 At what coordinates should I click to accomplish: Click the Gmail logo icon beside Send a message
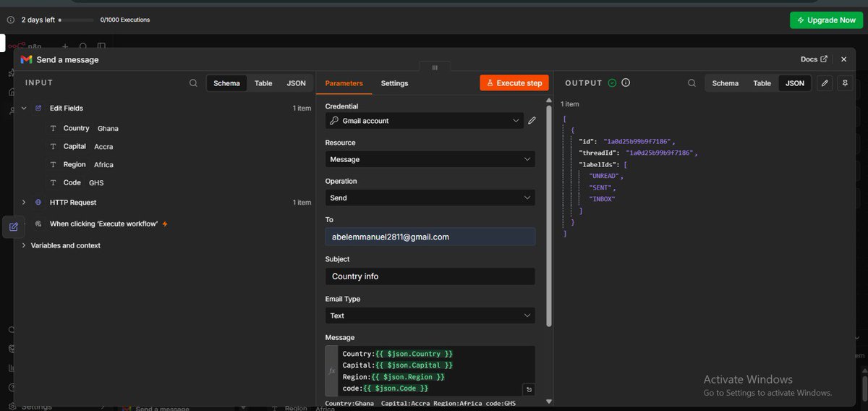pyautogui.click(x=26, y=59)
